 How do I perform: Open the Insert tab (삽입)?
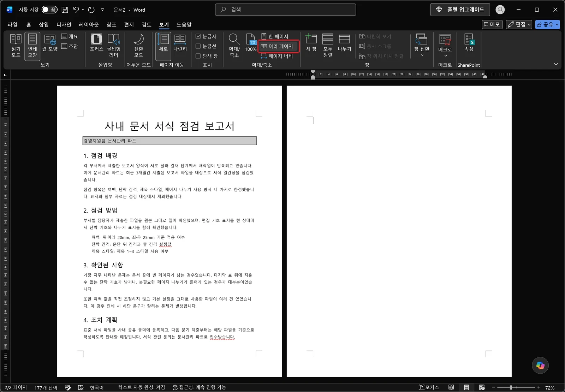tap(44, 24)
